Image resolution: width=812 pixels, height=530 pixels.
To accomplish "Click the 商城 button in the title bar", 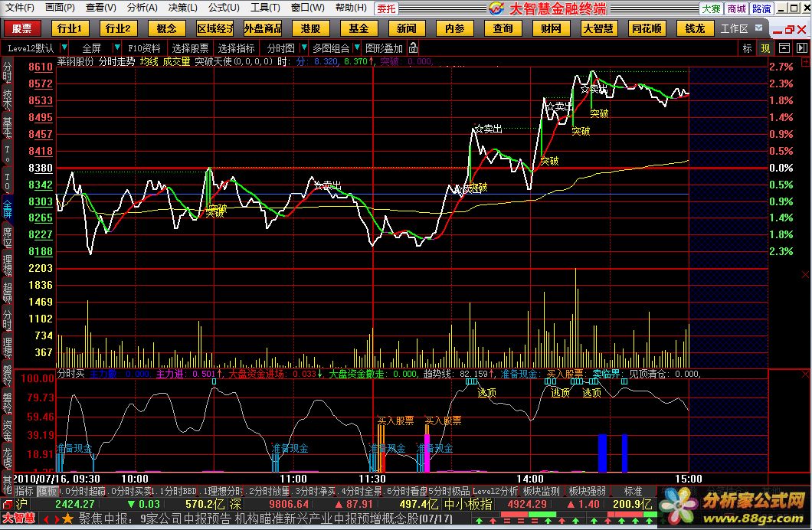I will click(736, 8).
